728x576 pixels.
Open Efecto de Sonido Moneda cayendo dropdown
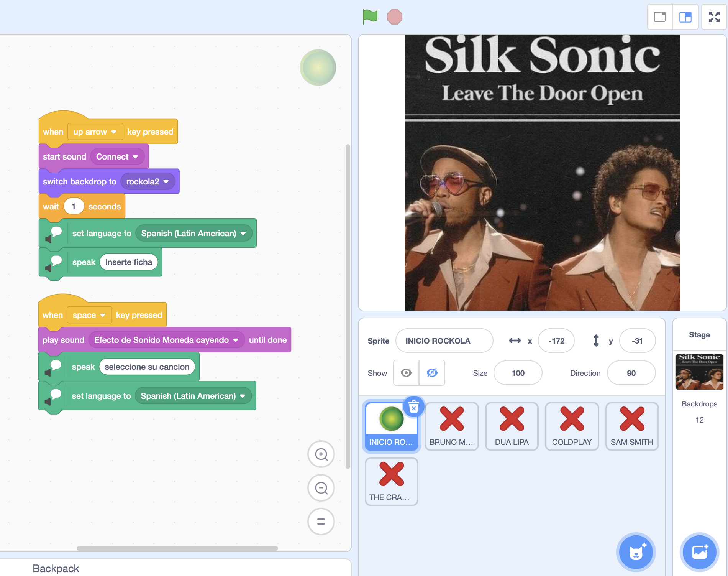pyautogui.click(x=166, y=340)
